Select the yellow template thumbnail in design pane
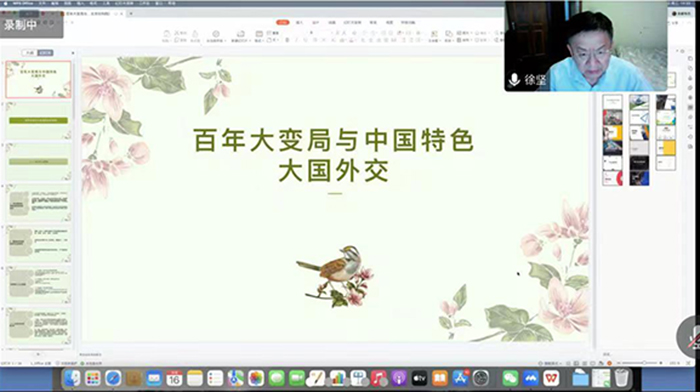Viewport: 700px width, 392px height. pos(666,147)
